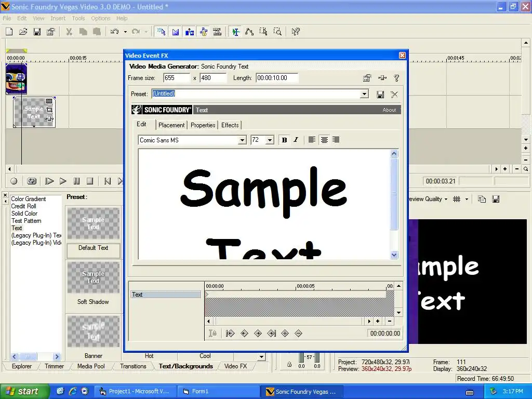The image size is (532, 399).
Task: Switch to the Placement tab
Action: coord(171,125)
